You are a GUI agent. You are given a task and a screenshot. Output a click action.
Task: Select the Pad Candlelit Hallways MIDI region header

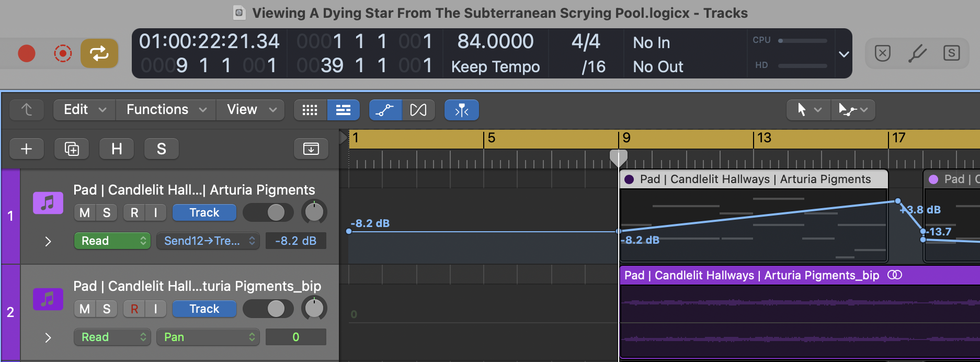tap(754, 179)
